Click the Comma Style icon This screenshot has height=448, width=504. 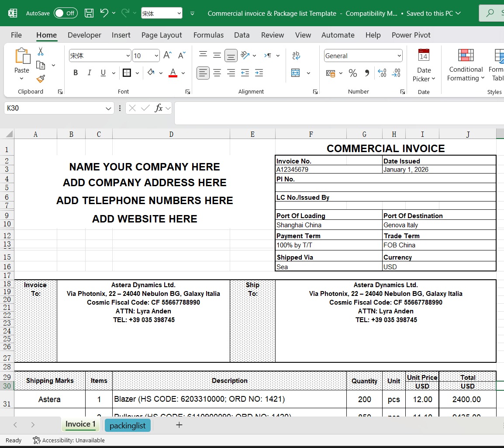click(367, 73)
